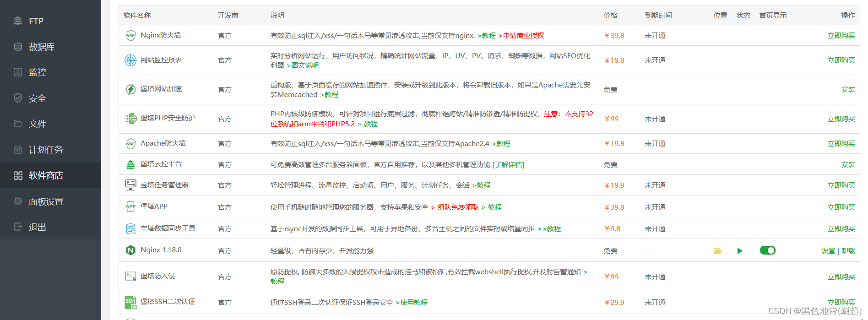The height and width of the screenshot is (320, 868).
Task: Click the 堡塔防入侵 terminal icon
Action: pyautogui.click(x=130, y=276)
